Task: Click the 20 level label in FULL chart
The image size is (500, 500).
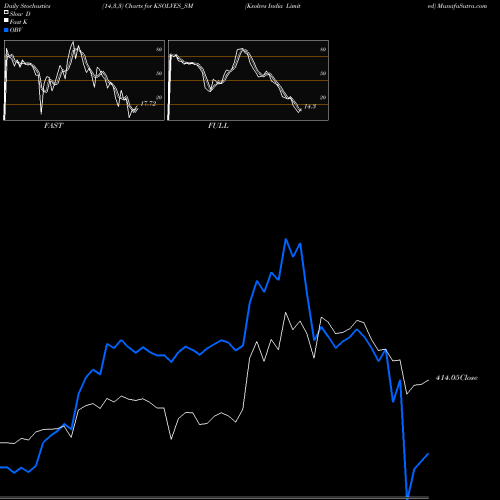Action: [323, 97]
